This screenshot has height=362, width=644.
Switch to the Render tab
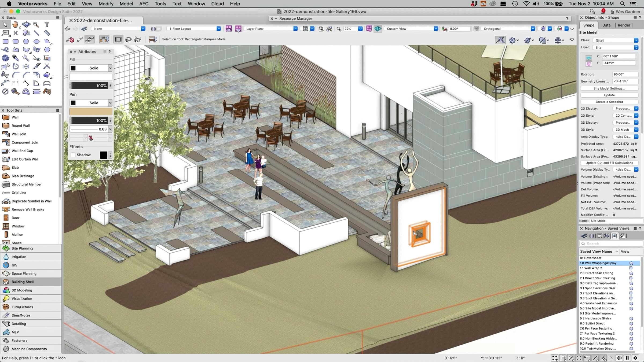[x=624, y=25]
